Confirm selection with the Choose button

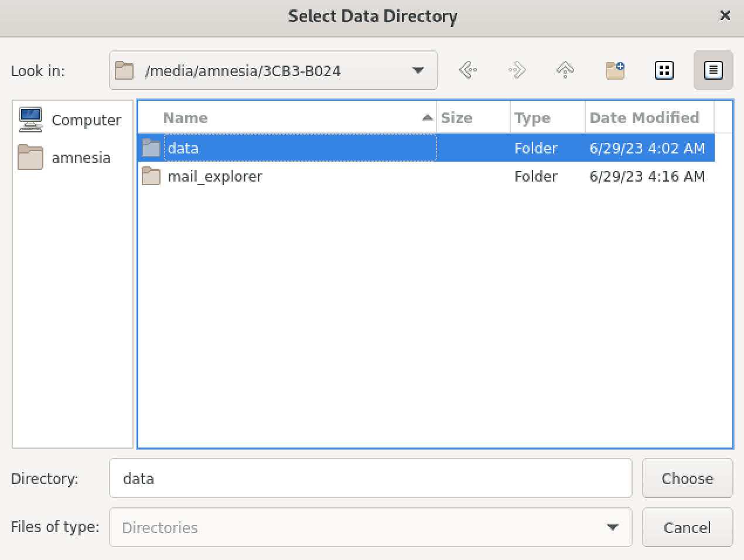687,479
